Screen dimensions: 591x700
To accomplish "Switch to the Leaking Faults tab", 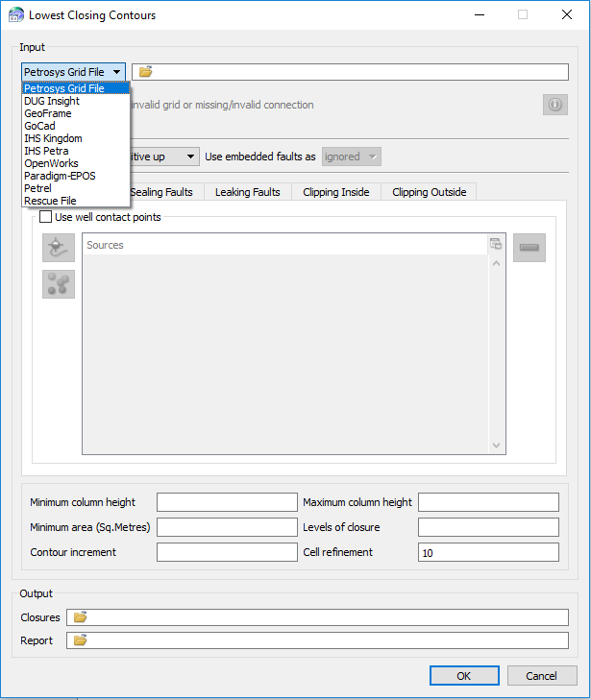I will click(x=247, y=192).
